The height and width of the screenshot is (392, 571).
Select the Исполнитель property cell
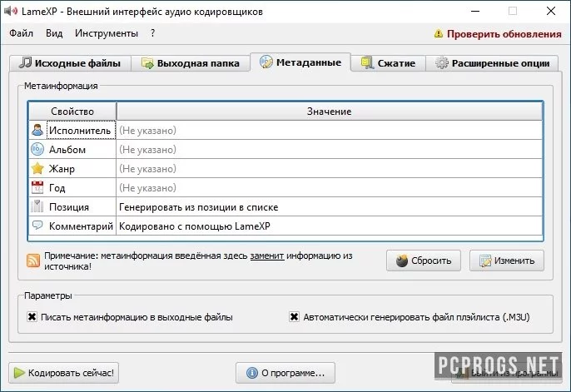tap(72, 130)
